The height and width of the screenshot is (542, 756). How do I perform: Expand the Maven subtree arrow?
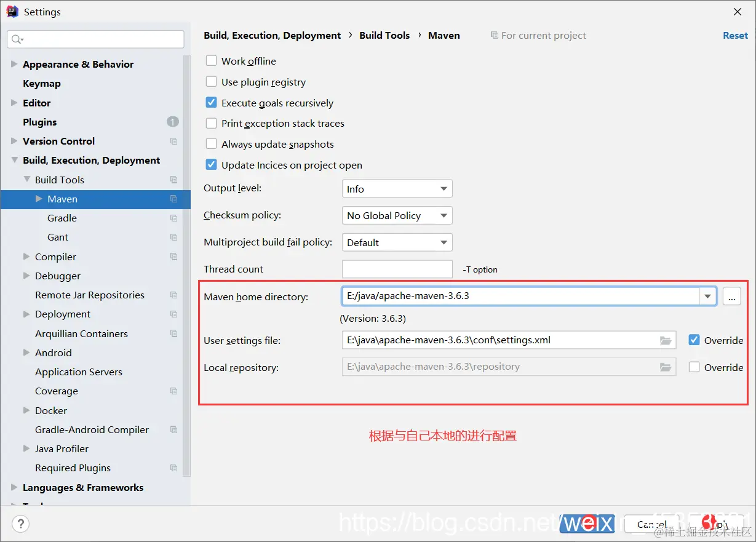click(39, 199)
